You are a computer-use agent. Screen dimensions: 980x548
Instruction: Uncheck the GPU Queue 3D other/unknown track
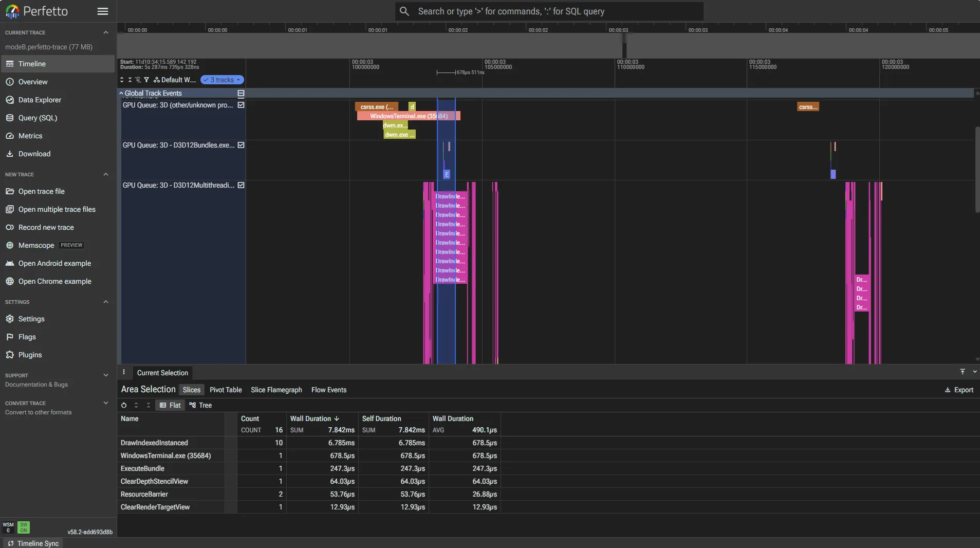(x=241, y=105)
